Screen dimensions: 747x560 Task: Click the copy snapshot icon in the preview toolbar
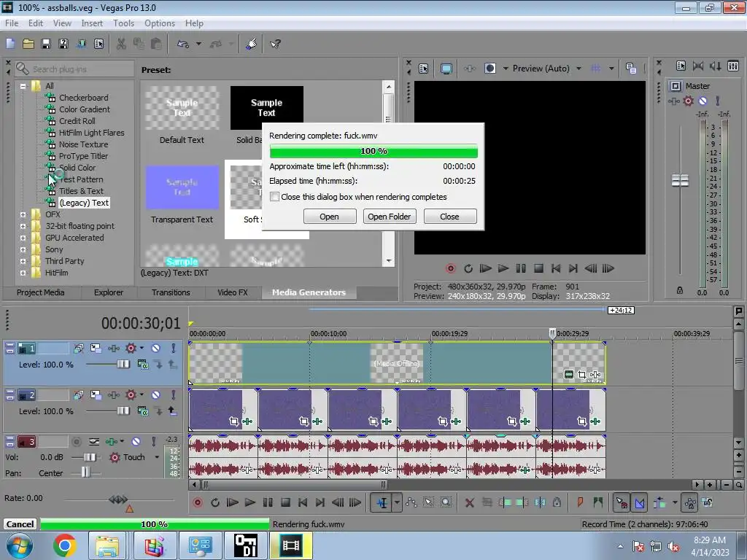[631, 69]
